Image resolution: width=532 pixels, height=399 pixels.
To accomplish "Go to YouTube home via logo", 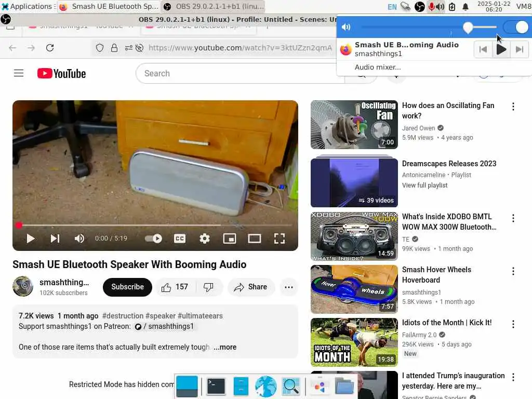I will pyautogui.click(x=61, y=73).
